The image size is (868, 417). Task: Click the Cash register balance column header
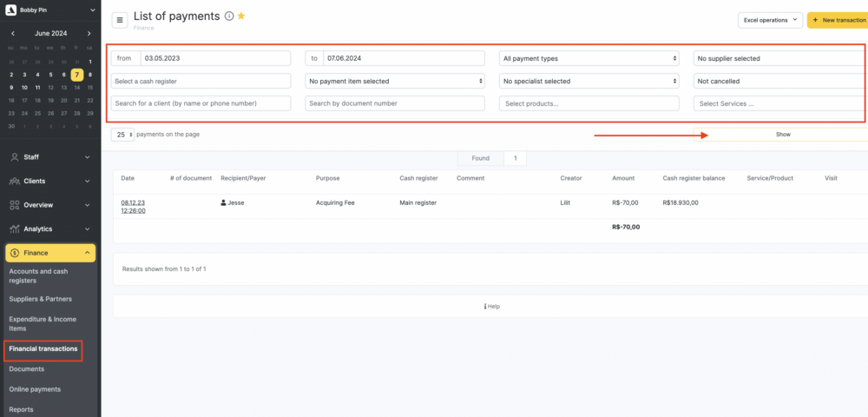pos(694,178)
